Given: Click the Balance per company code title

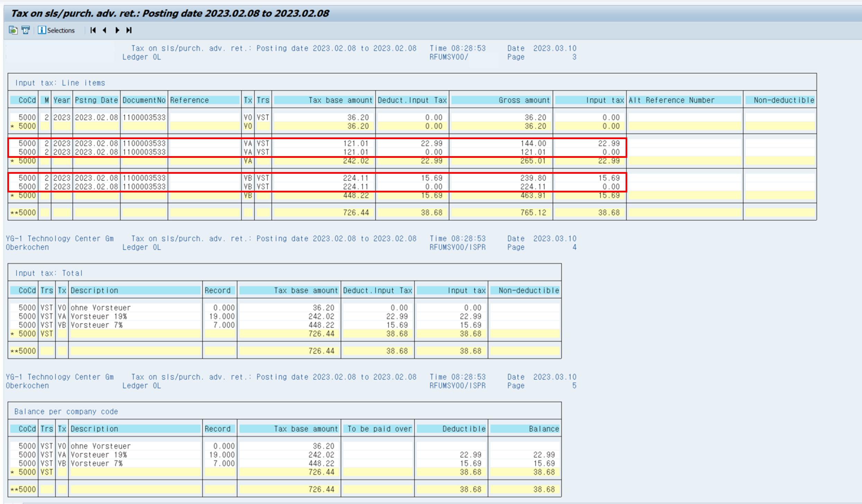Looking at the screenshot, I should (x=66, y=412).
